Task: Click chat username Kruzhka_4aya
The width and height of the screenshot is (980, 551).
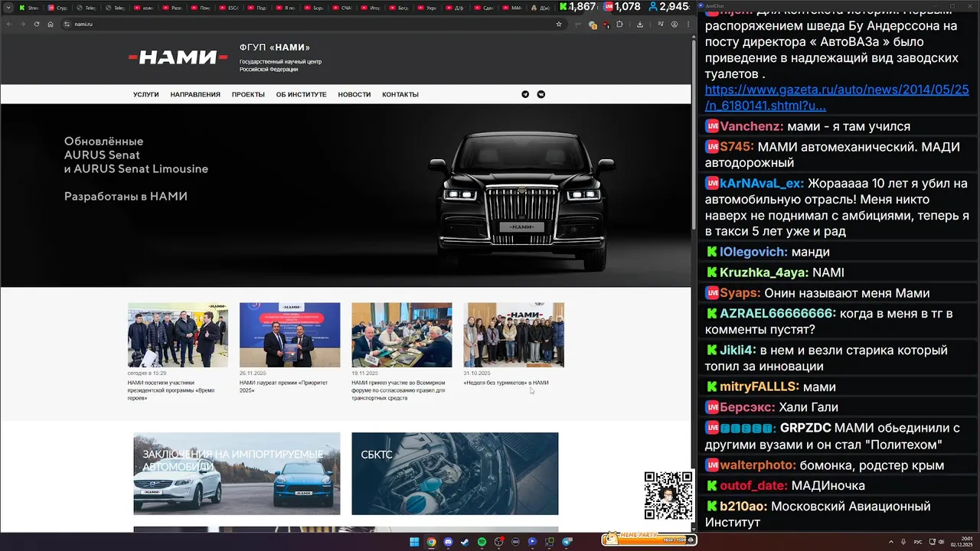Action: click(x=763, y=272)
